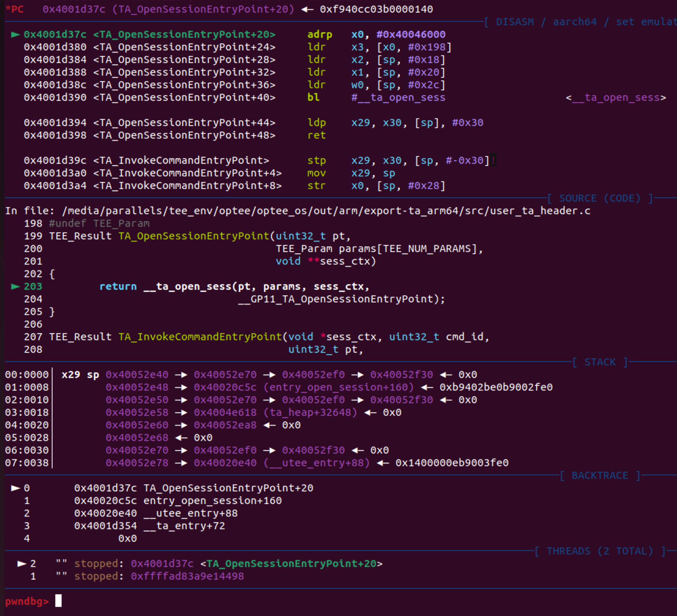Click the *PC register label

pyautogui.click(x=14, y=9)
